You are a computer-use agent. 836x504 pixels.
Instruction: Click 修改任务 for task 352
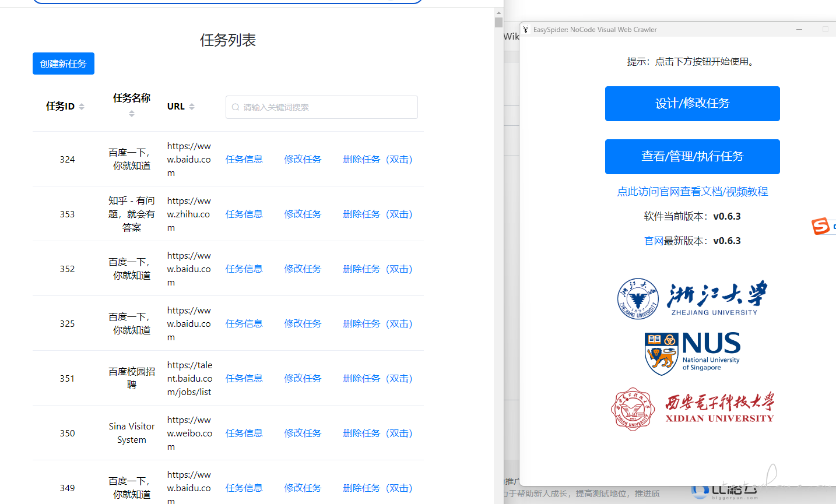tap(303, 269)
